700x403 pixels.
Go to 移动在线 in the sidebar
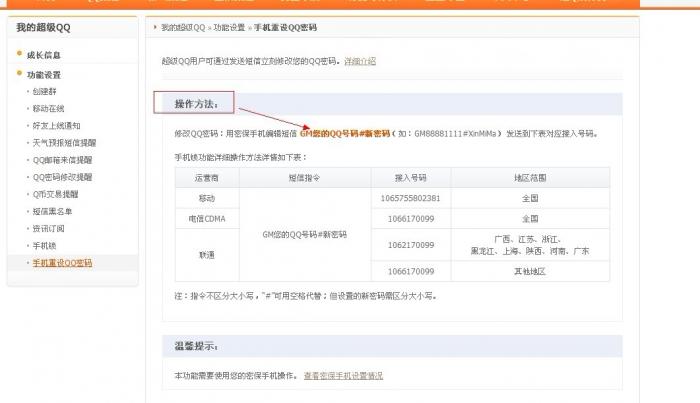(x=48, y=108)
